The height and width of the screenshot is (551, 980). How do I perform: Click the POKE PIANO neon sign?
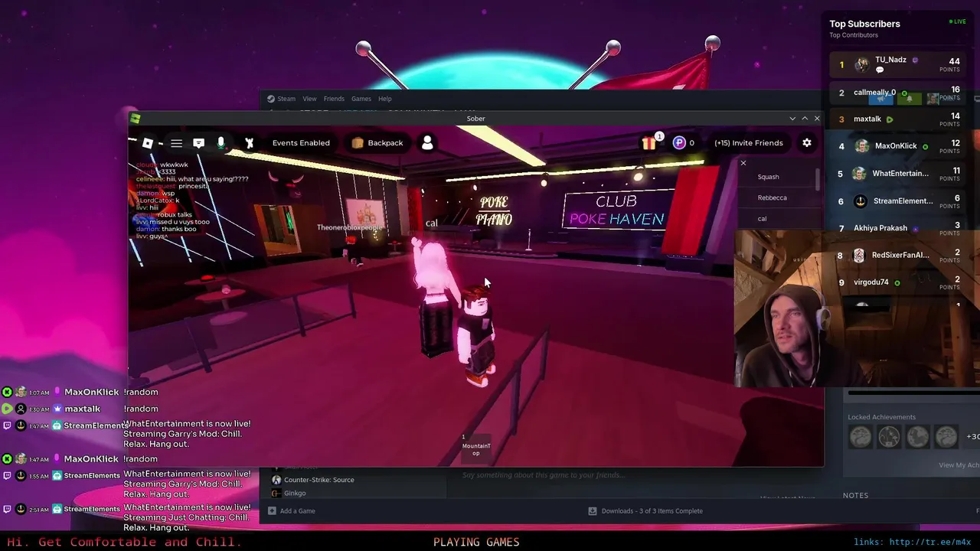494,211
